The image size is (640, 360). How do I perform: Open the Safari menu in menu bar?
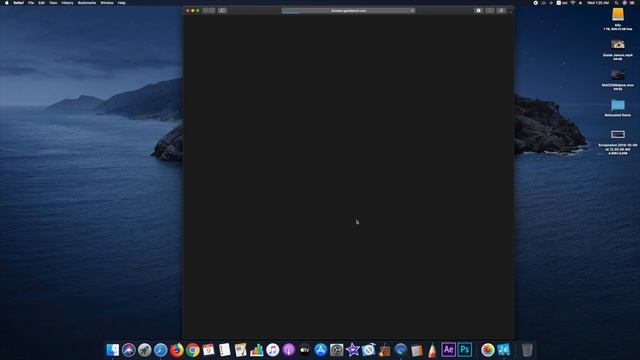(x=18, y=3)
